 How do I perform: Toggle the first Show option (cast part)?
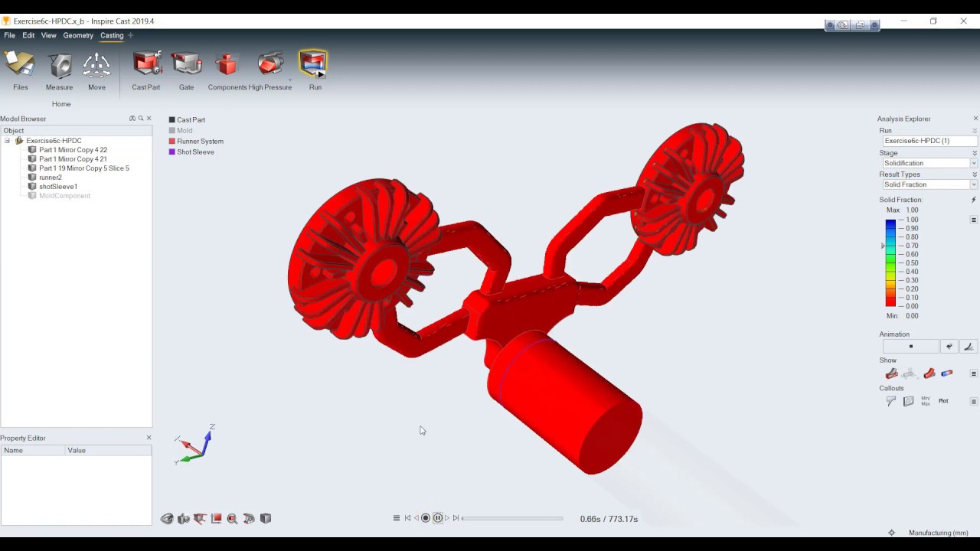tap(891, 373)
